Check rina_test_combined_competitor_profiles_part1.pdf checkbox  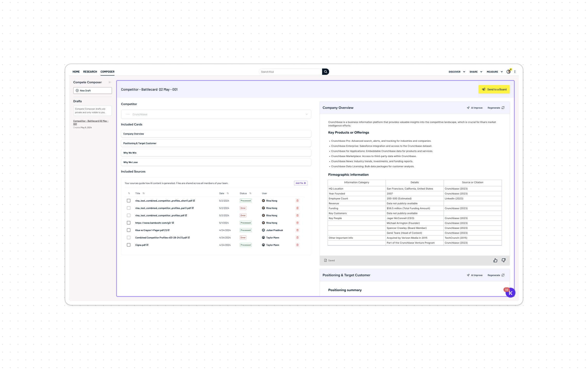[x=129, y=208]
